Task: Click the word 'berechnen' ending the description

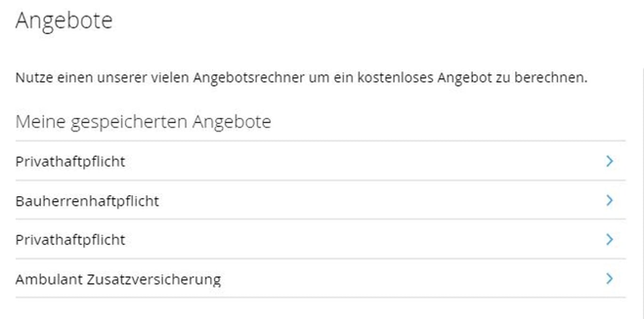Action: click(x=550, y=78)
